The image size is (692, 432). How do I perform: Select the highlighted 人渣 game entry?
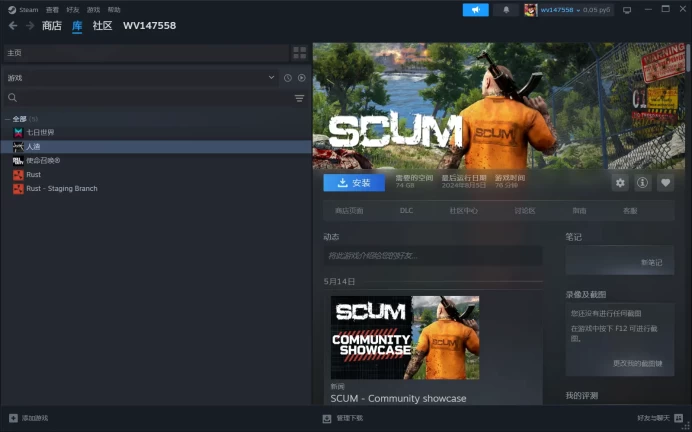[x=155, y=147]
